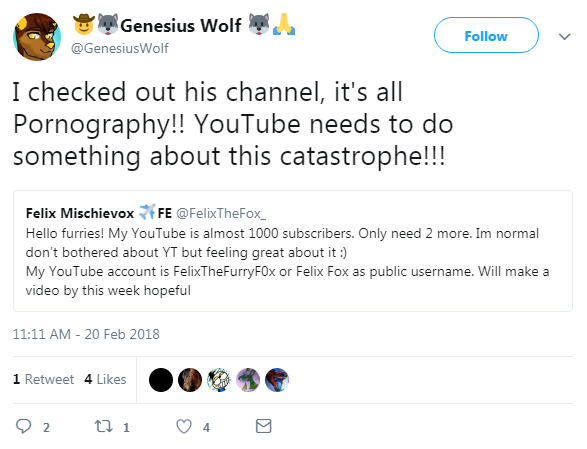The image size is (587, 449).
Task: Open the 11:11 AM - 20 Feb 2018 timestamp
Action: pos(86,334)
